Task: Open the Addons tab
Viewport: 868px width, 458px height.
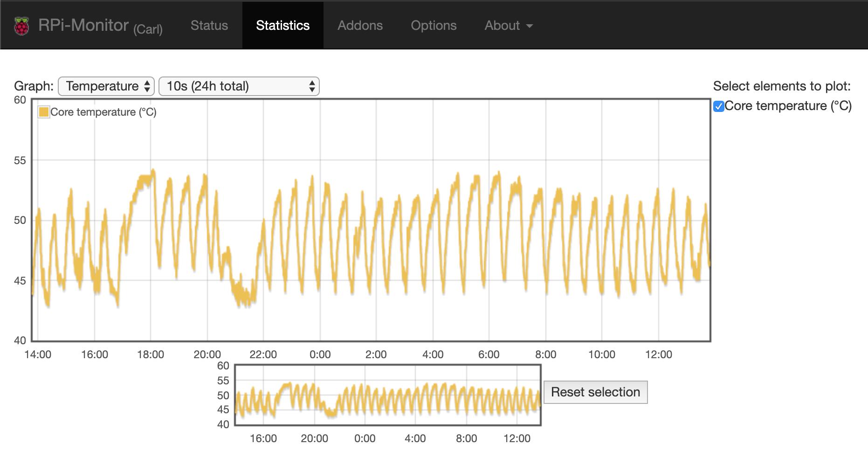Action: tap(360, 25)
